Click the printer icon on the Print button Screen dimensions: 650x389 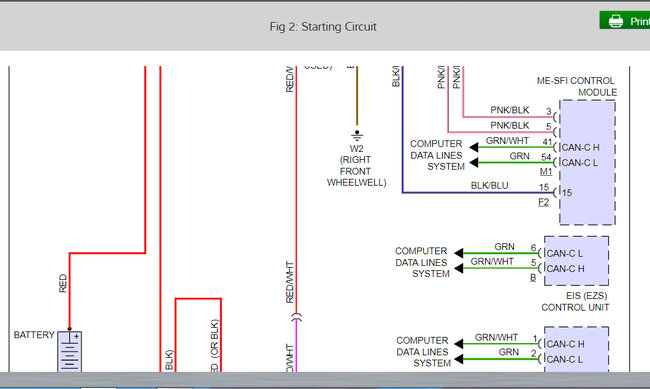click(x=616, y=21)
